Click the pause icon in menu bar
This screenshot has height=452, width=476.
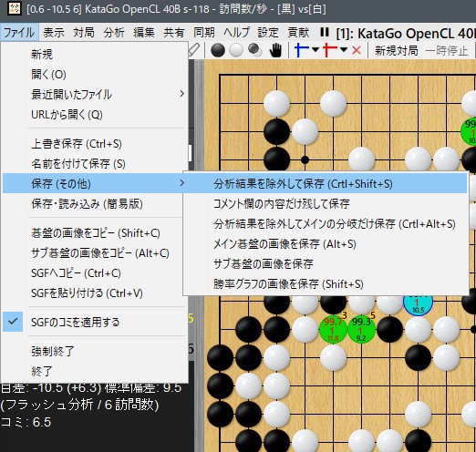tap(325, 32)
